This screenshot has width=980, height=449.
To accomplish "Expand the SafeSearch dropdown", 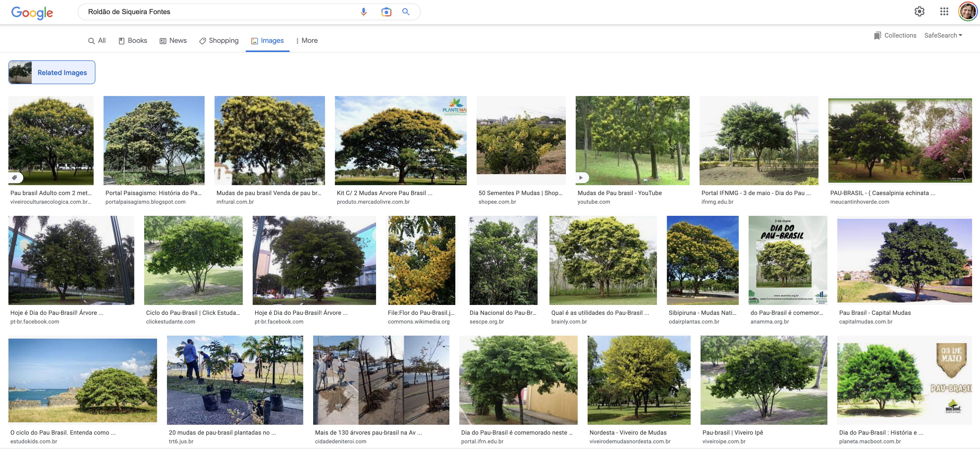I will (x=943, y=35).
